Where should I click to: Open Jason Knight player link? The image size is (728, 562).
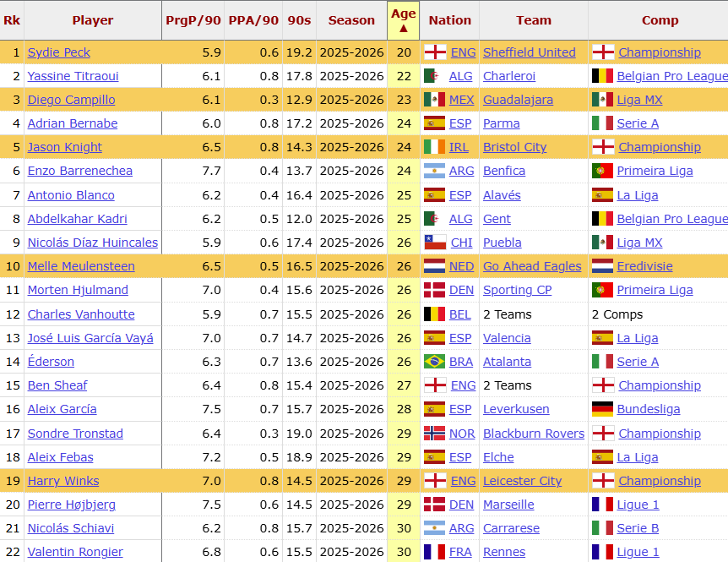point(64,147)
